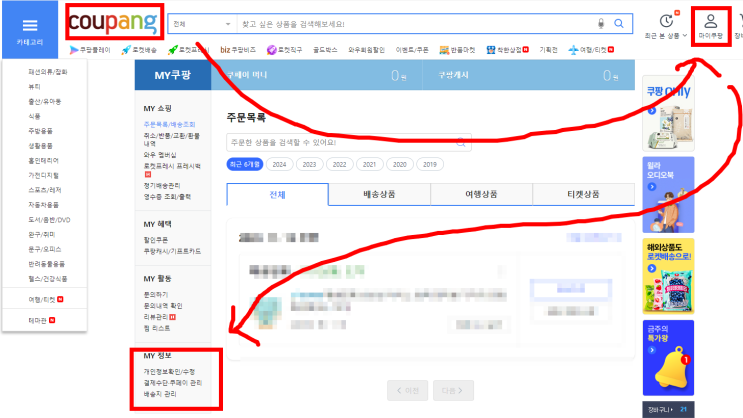Open biz 쿠팡비즈 shortcut

coord(238,50)
